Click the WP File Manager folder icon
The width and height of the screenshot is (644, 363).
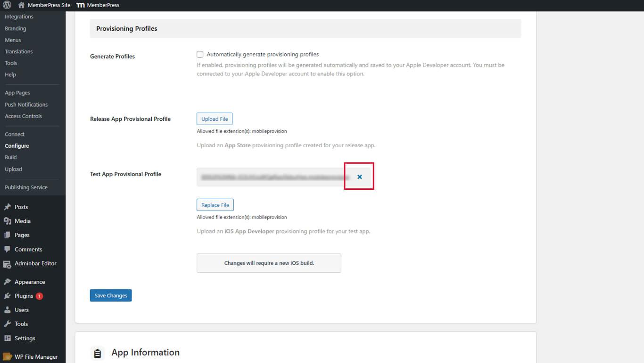click(7, 357)
